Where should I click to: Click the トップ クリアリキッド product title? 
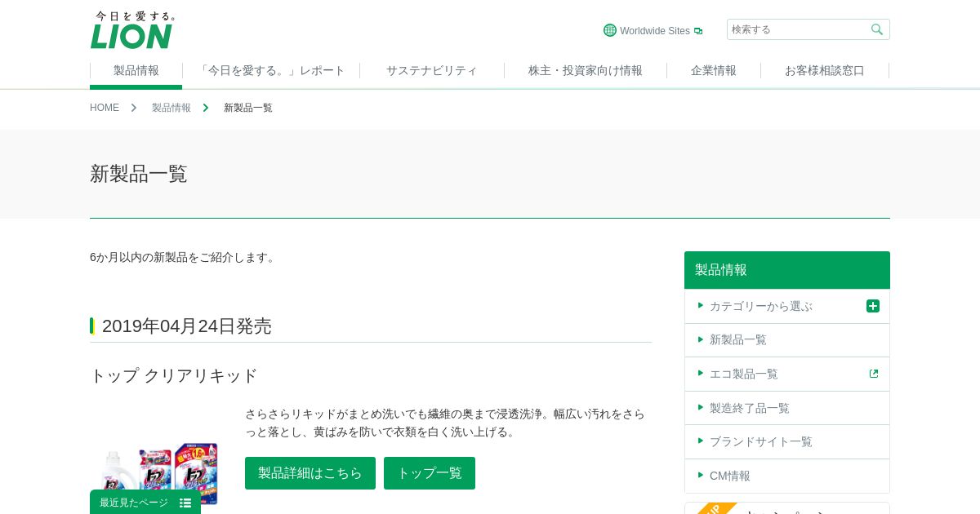174,375
